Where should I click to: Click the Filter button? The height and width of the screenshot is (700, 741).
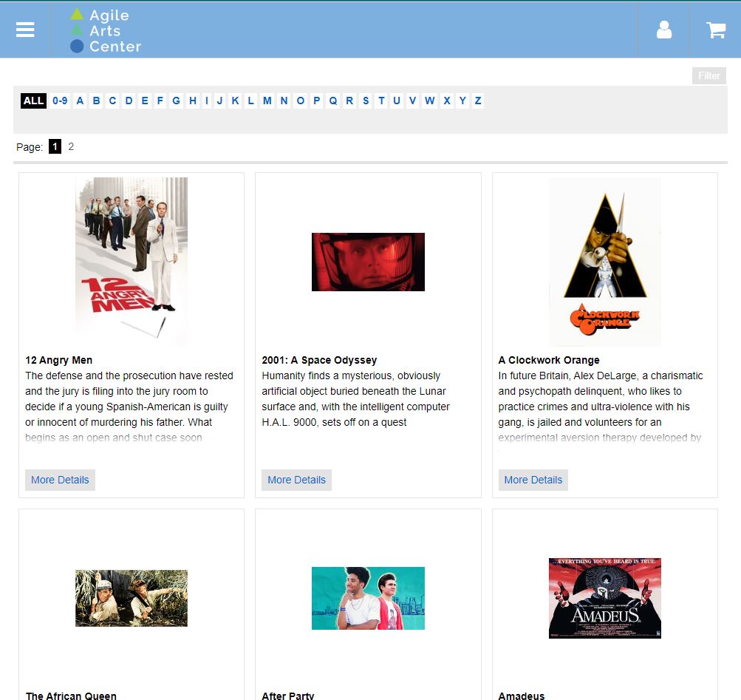click(x=709, y=75)
